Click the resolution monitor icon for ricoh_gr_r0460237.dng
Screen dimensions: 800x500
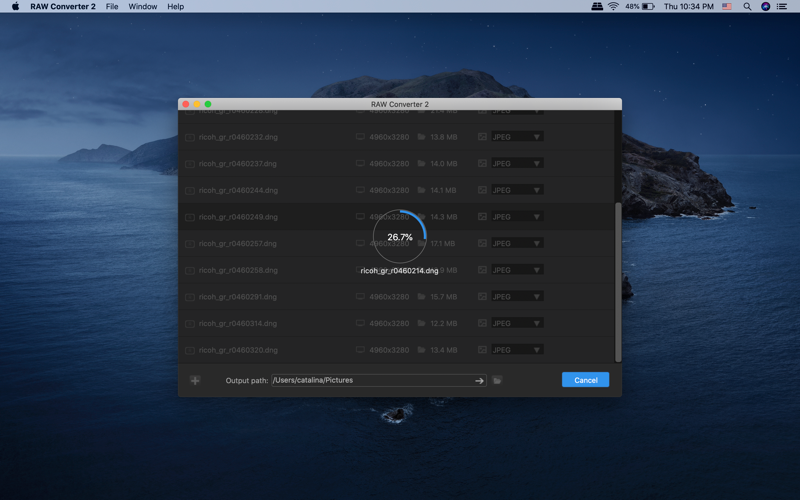coord(360,163)
